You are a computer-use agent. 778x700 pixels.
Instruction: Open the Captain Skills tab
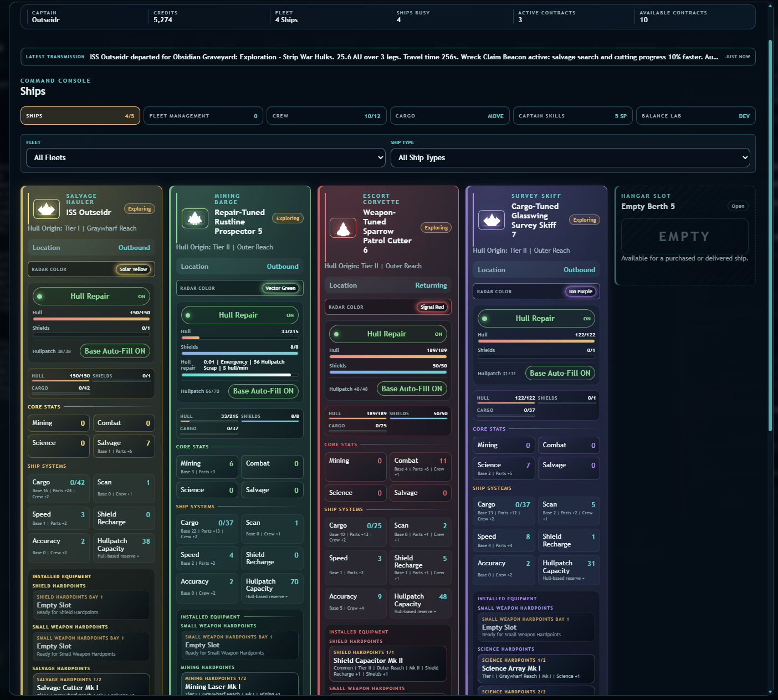tap(572, 116)
